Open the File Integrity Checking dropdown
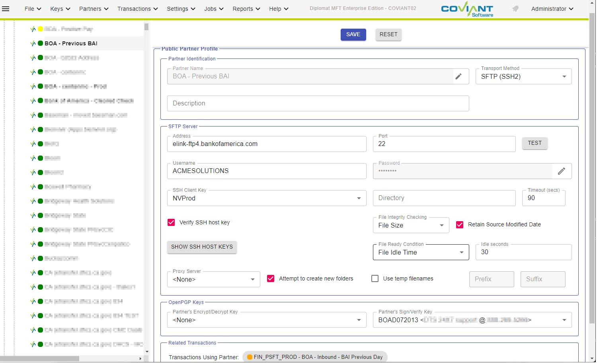Viewport: 597px width, 364px height. click(411, 225)
